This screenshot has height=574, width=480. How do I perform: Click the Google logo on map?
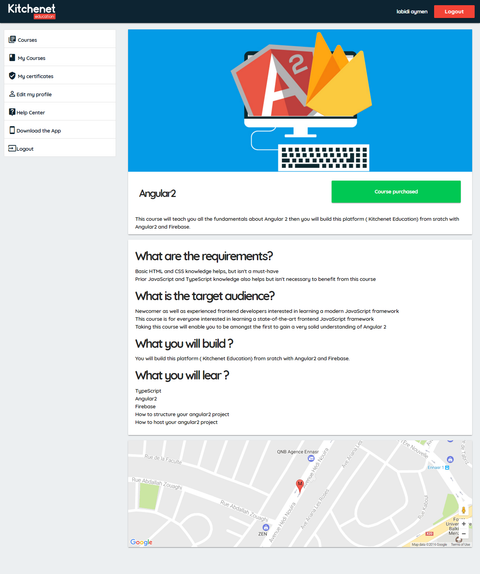coord(141,542)
